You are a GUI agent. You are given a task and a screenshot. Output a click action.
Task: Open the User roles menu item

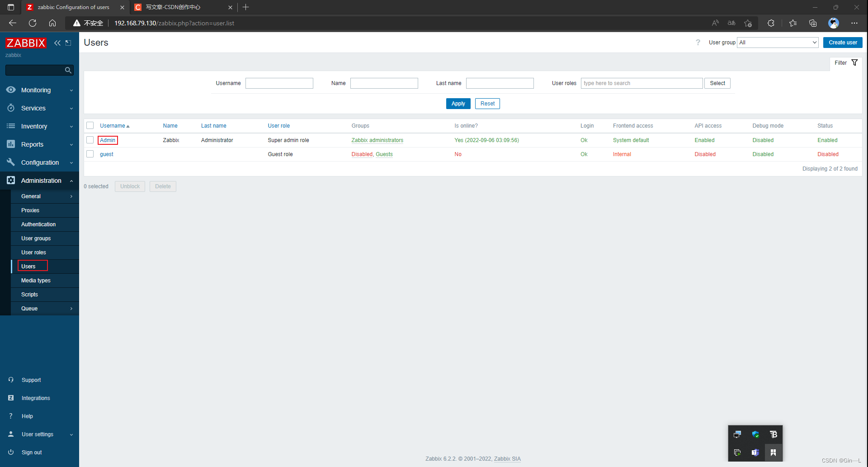[x=45, y=253]
